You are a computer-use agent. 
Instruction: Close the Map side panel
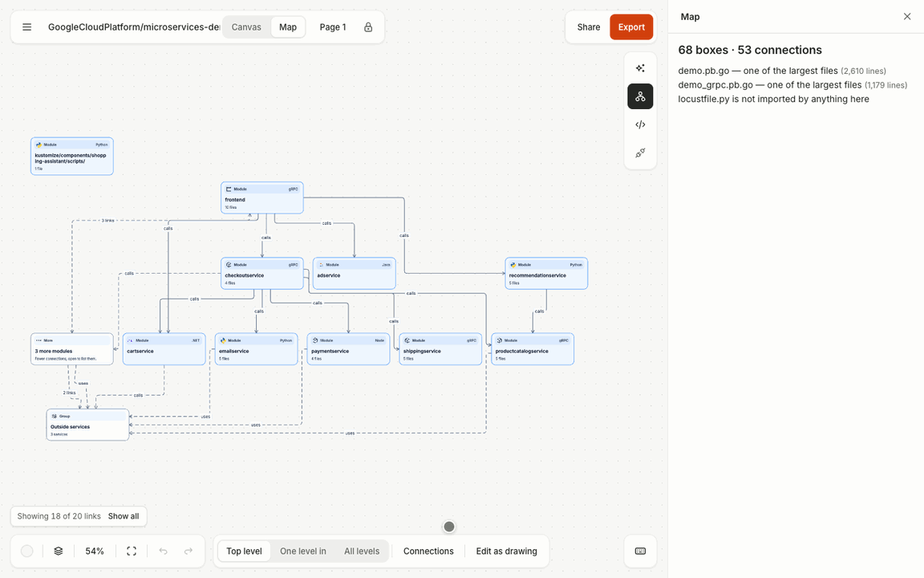tap(907, 17)
